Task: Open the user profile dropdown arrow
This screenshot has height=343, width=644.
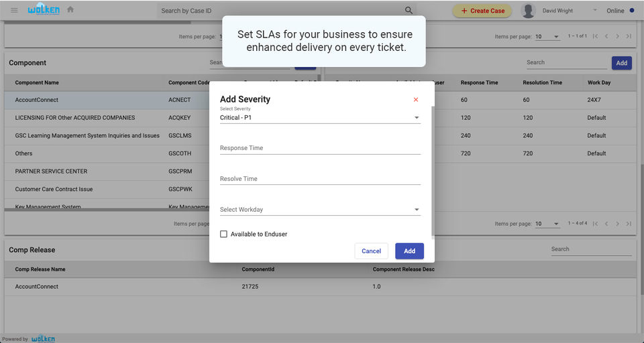Action: coord(594,11)
